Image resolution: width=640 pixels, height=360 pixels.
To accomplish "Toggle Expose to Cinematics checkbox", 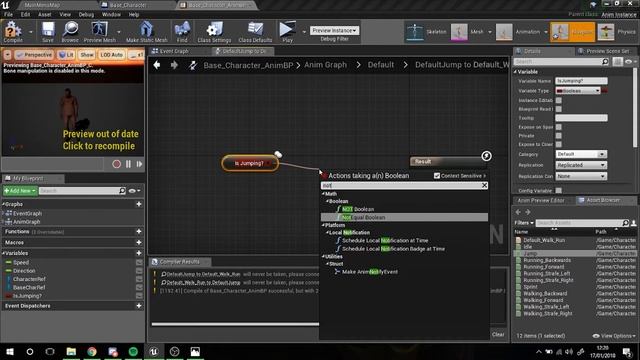I will [x=558, y=144].
